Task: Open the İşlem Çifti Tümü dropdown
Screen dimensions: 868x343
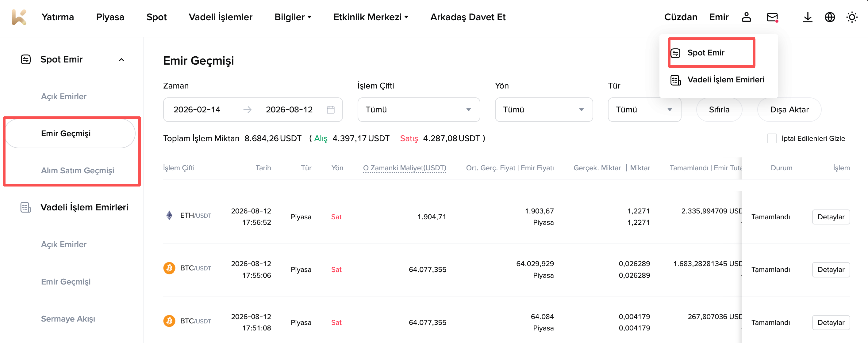Action: click(x=418, y=110)
